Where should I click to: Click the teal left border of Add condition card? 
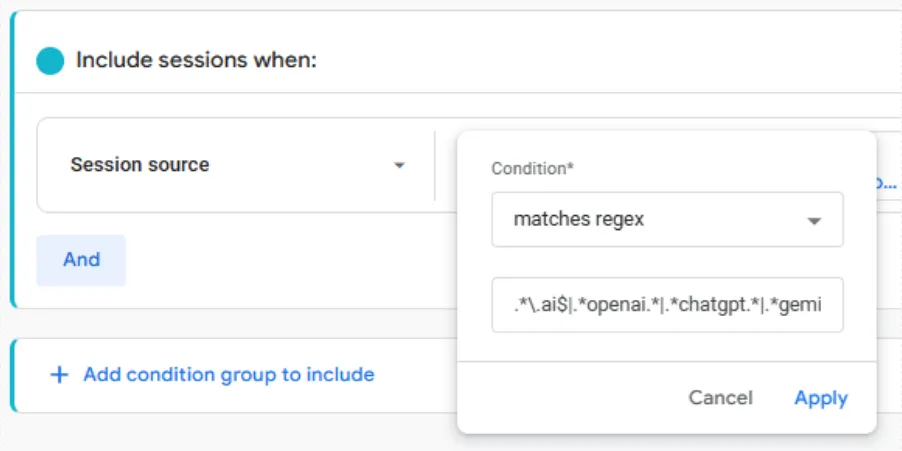(12, 375)
